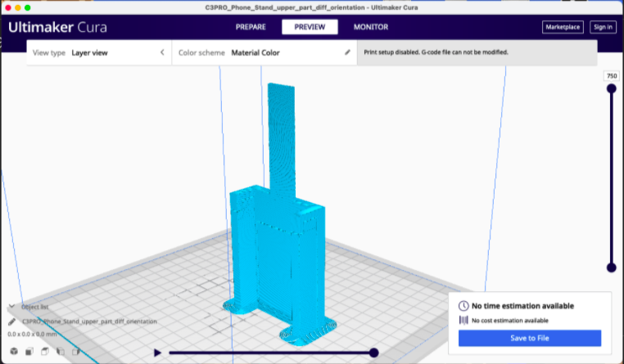Switch to left side view cube icon

pos(61,351)
